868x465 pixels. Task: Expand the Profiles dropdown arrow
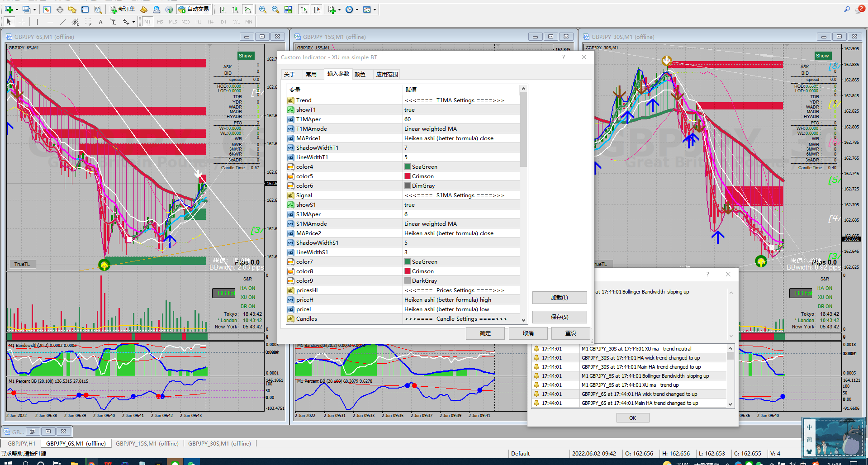point(34,9)
